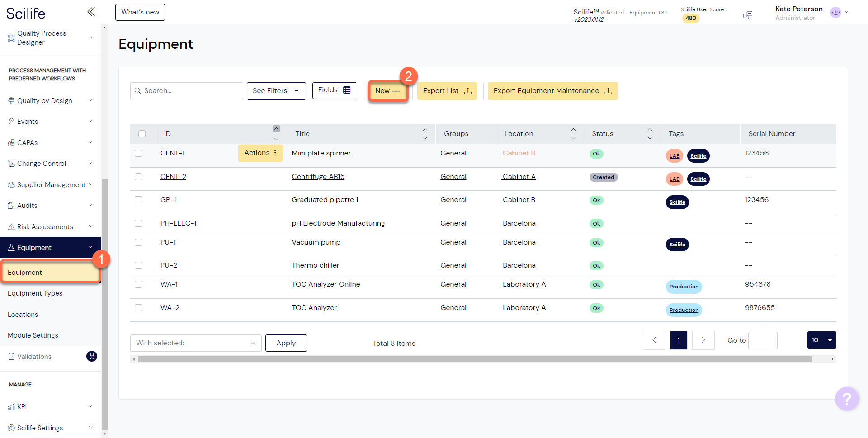This screenshot has height=438, width=868.
Task: Click the What's new button
Action: pyautogui.click(x=140, y=12)
